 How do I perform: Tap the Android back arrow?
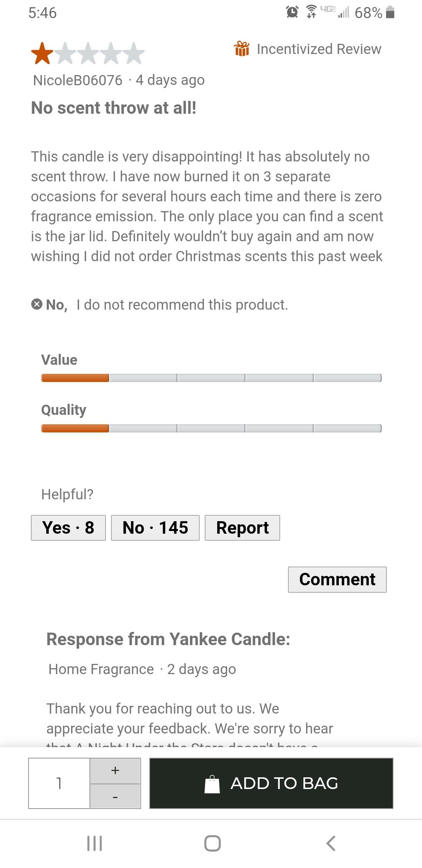(x=331, y=843)
